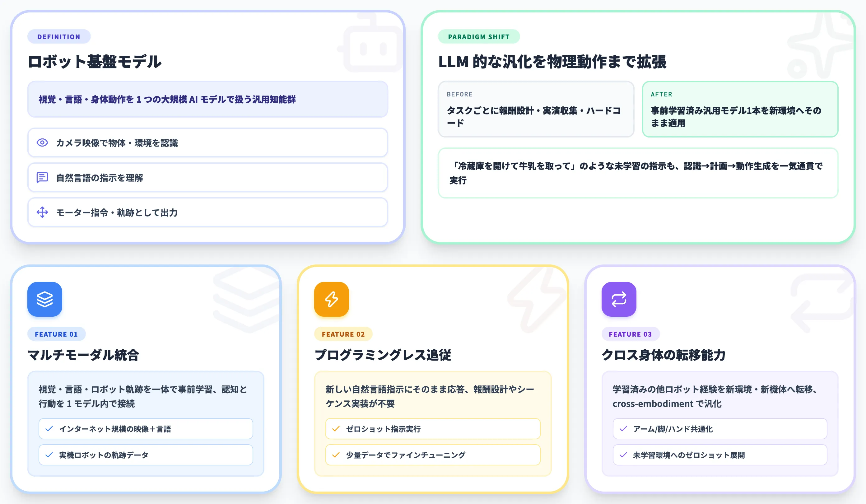
Task: Click the プログラミングレス追従 heading
Action: (383, 355)
